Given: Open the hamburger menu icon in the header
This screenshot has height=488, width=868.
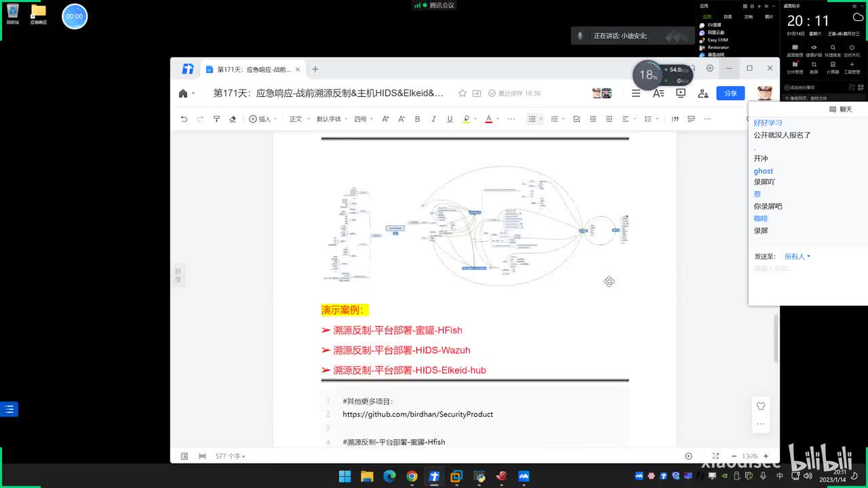Looking at the screenshot, I should [x=636, y=94].
